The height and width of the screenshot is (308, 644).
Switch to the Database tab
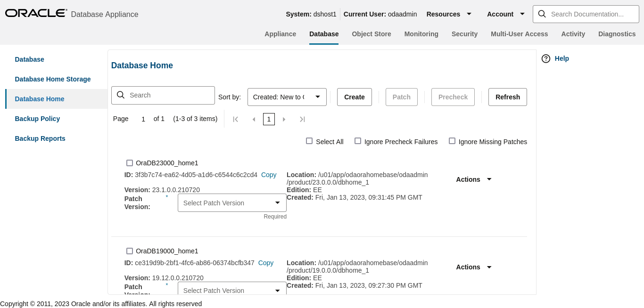324,34
